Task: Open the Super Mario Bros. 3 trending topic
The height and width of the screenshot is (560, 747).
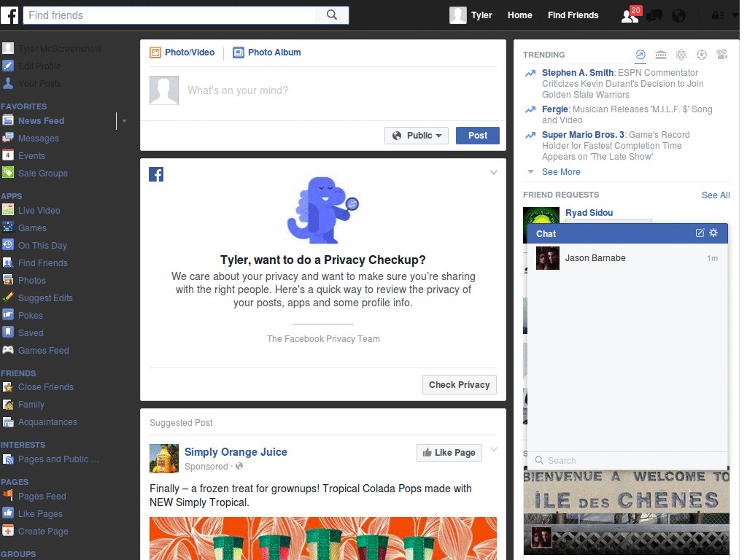Action: 583,135
